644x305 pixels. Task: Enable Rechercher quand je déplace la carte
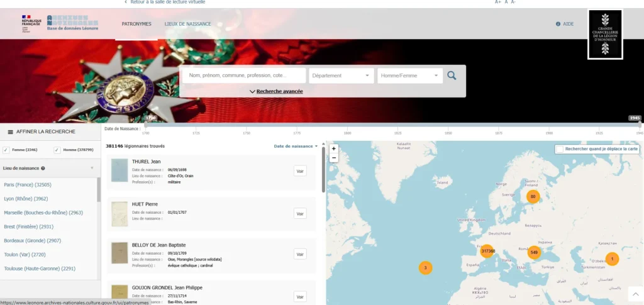[559, 149]
